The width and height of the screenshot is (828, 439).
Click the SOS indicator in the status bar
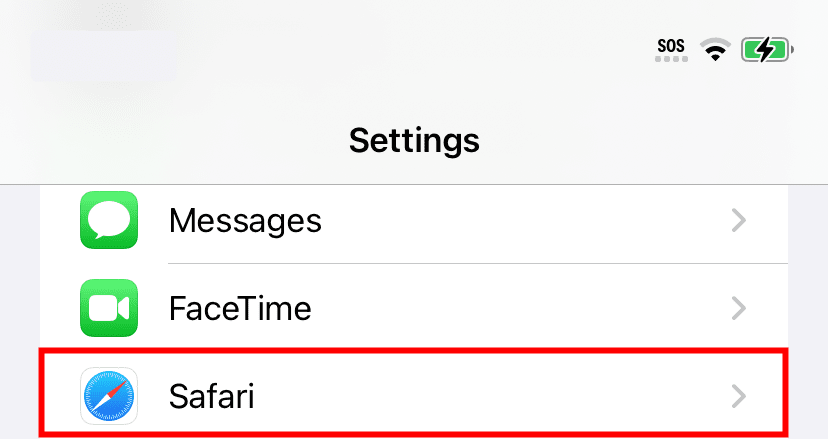[x=672, y=44]
